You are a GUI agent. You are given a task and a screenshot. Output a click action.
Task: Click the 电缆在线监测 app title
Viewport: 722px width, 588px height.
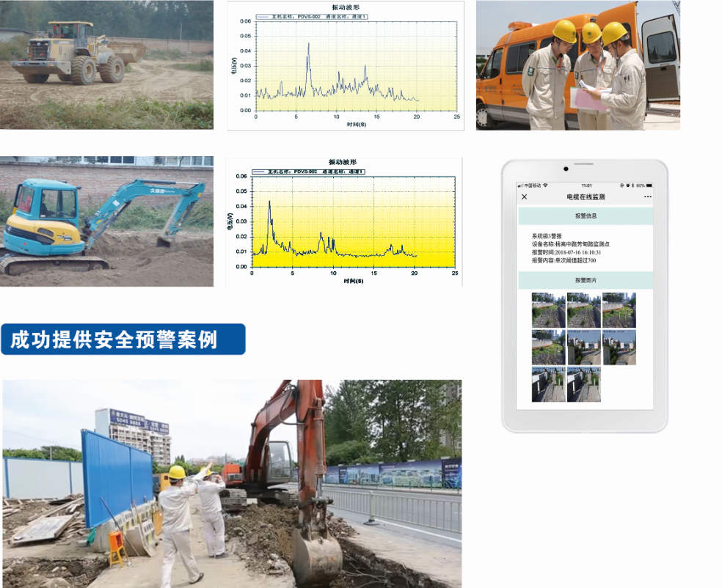point(586,197)
